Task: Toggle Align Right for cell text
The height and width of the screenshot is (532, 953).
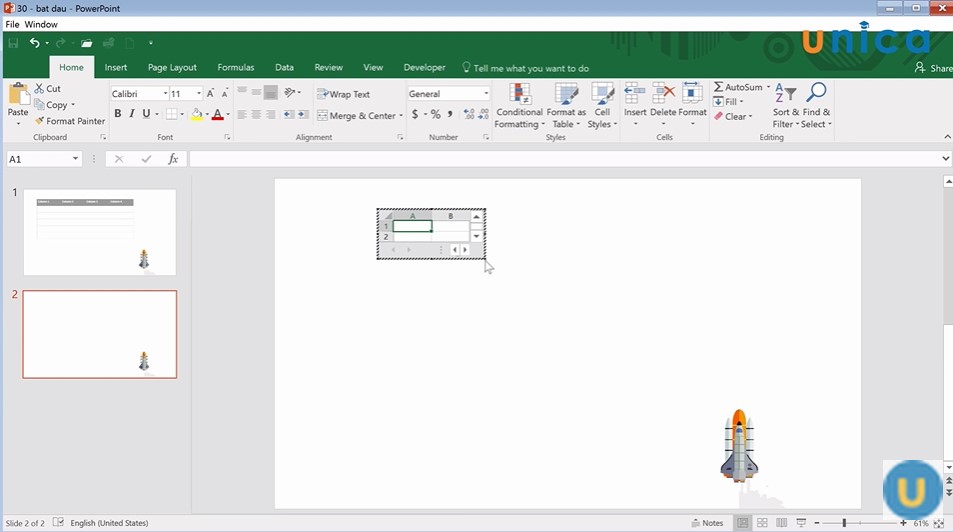Action: [271, 114]
